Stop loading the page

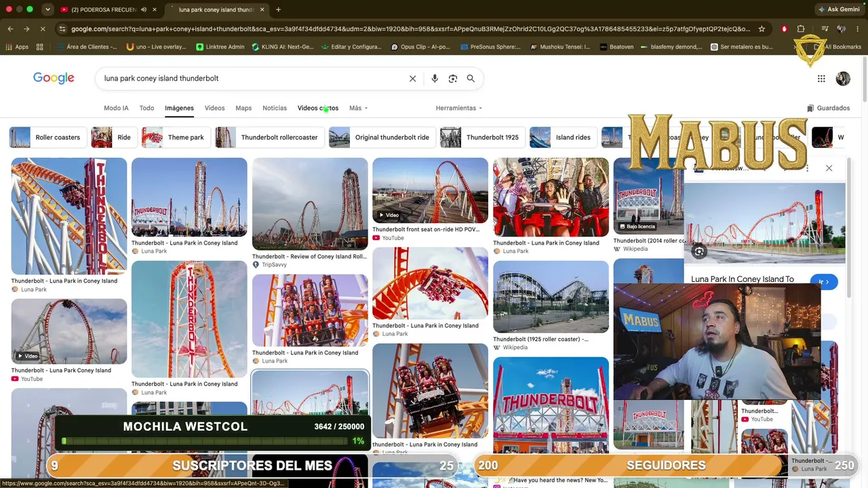(x=43, y=29)
